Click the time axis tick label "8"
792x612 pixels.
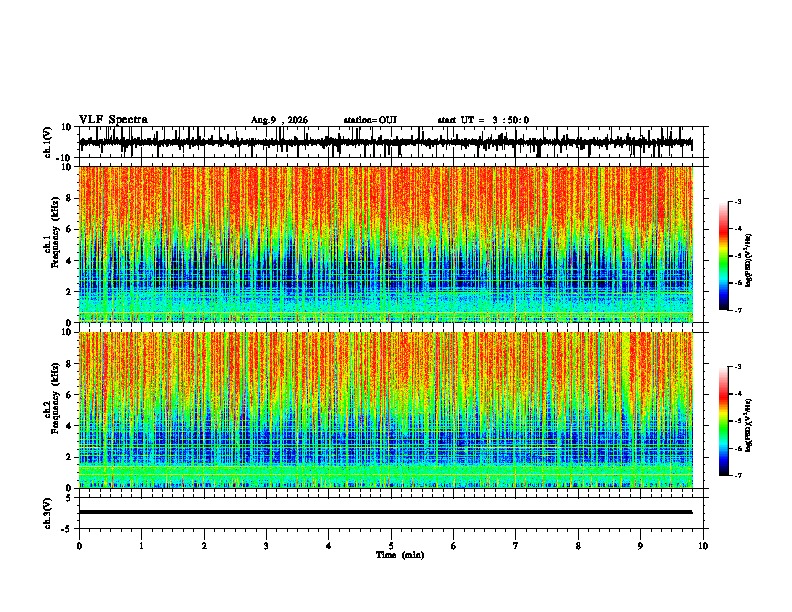(x=578, y=546)
